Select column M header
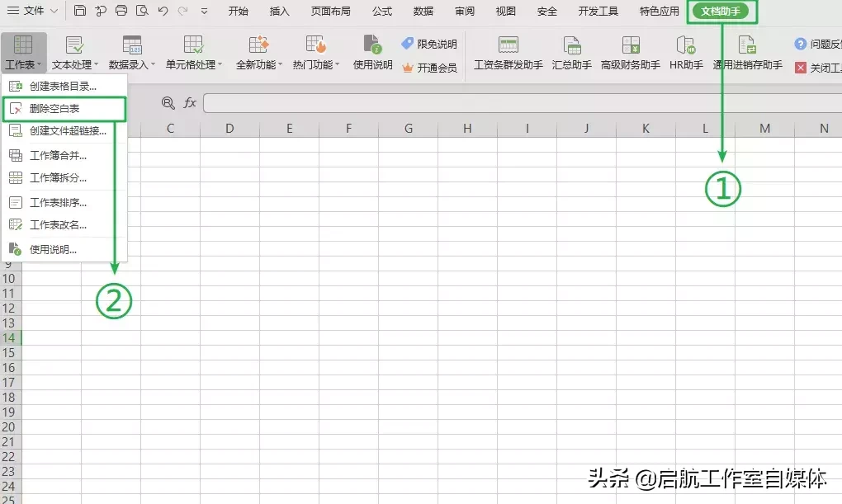This screenshot has width=842, height=504. 764,129
